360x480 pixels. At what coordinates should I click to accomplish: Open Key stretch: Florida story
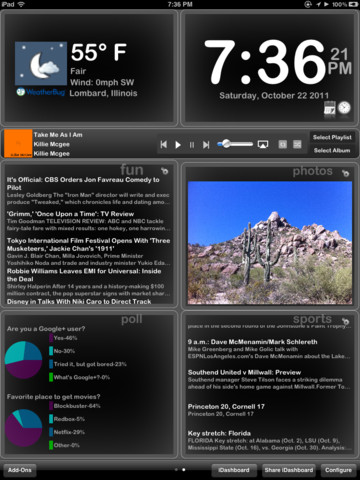219,433
